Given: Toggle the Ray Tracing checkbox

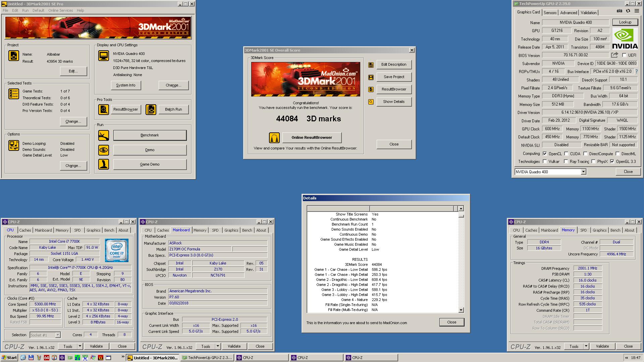Looking at the screenshot, I should [x=566, y=161].
